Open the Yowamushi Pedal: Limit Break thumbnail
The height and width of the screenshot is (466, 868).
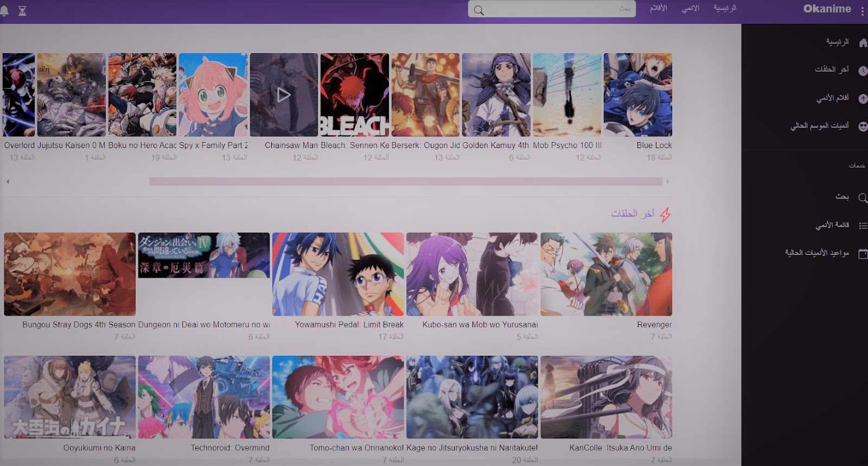(x=338, y=275)
